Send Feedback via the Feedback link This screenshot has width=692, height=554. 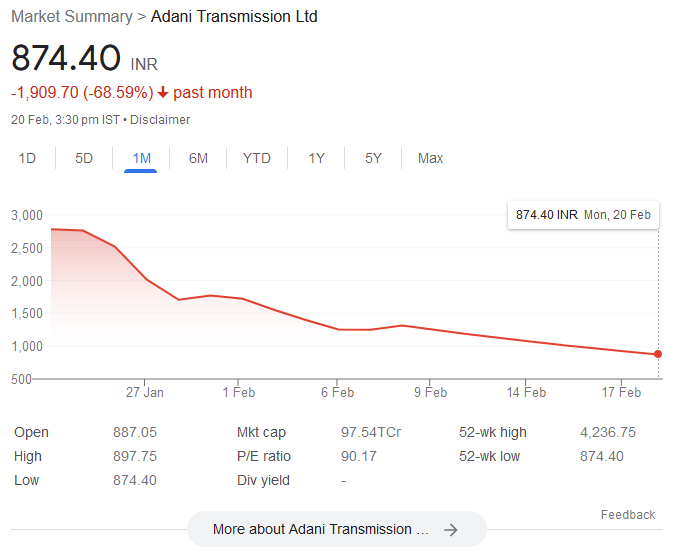tap(627, 515)
